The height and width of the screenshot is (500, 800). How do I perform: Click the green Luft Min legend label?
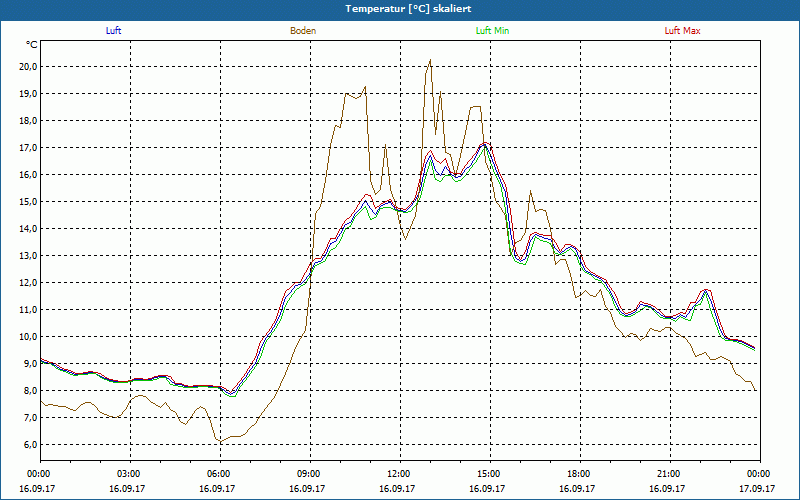tap(492, 31)
